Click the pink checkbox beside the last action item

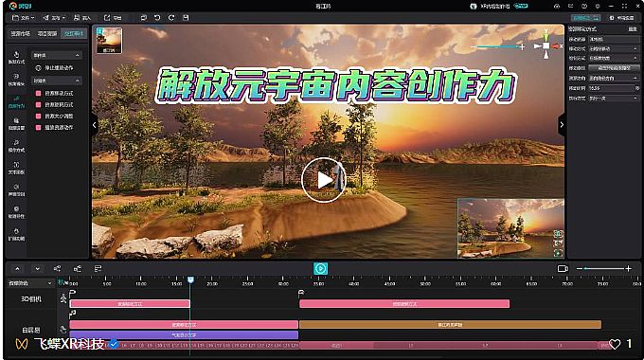click(x=38, y=128)
